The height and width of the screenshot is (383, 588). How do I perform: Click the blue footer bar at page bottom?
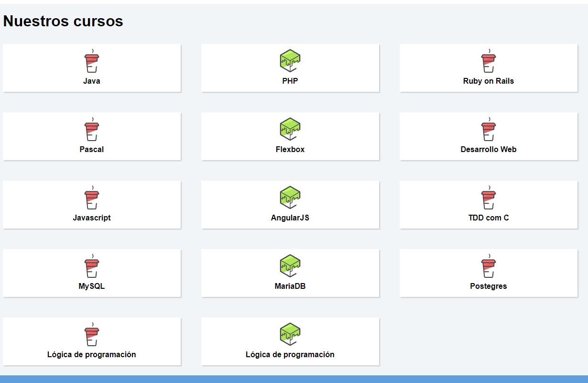[294, 379]
